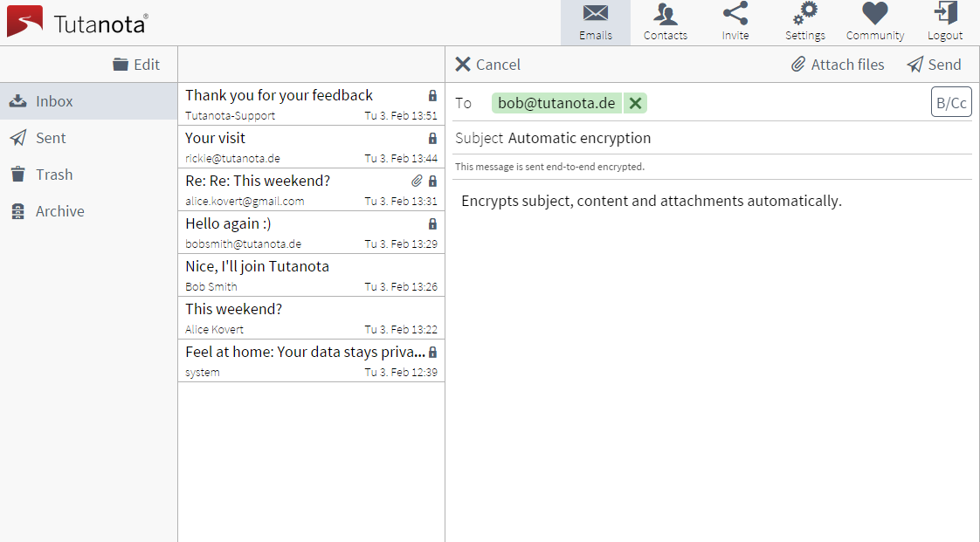Open the Edit folders option
980x542 pixels.
[136, 65]
